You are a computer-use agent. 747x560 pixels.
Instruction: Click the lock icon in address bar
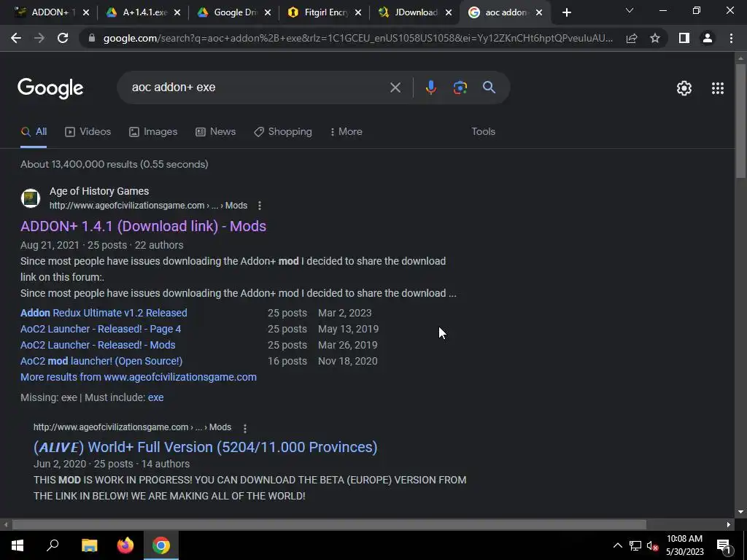click(x=92, y=38)
